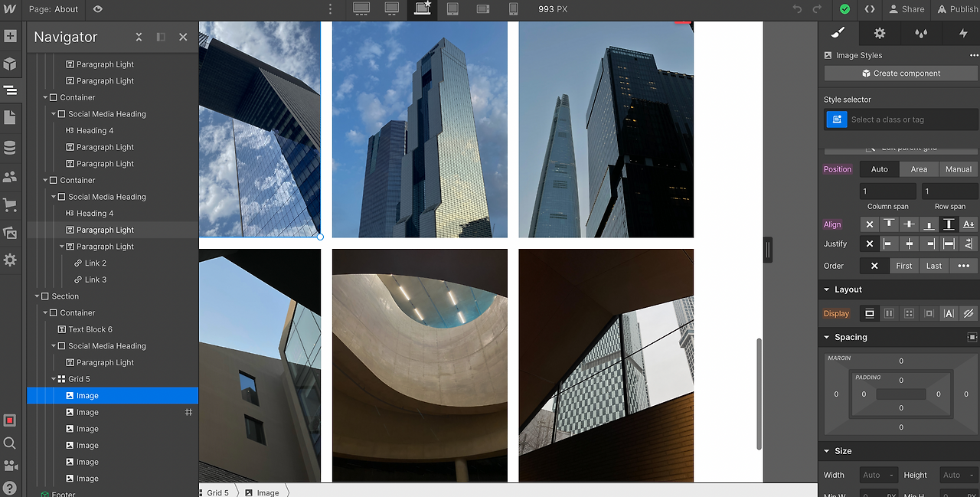Screen dimensions: 980x497
Task: Set Align to stretch
Action: [949, 224]
